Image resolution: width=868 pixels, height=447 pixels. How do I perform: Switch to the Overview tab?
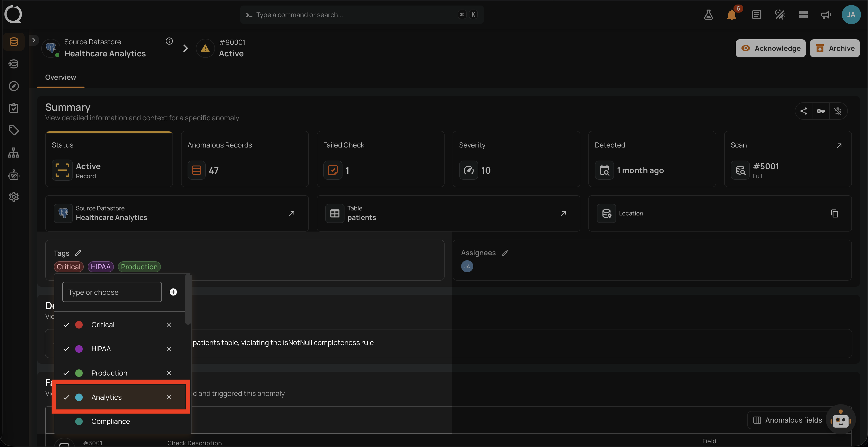(61, 77)
